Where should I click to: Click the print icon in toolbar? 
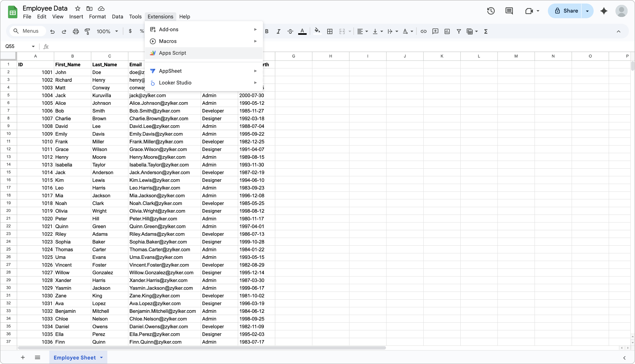[76, 31]
